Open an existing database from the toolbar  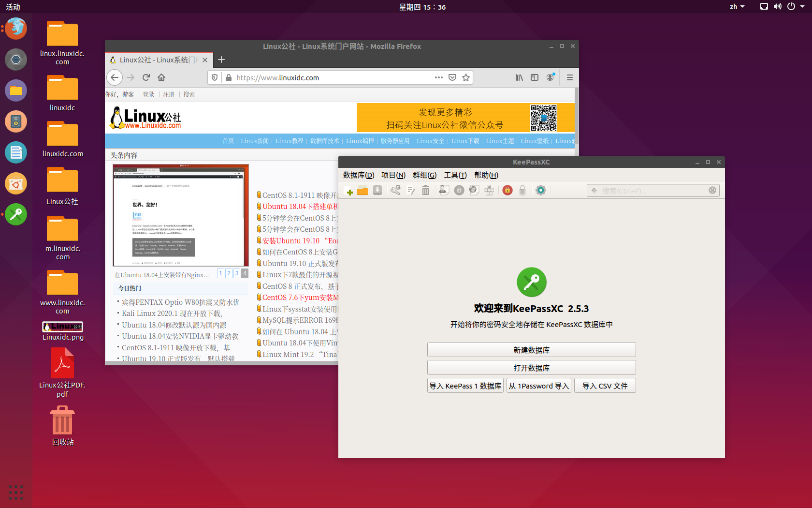363,190
